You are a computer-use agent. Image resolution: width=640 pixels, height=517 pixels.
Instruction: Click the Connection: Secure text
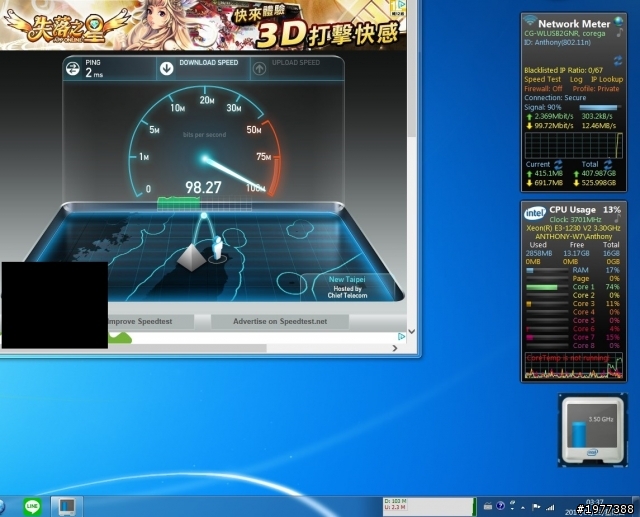click(x=555, y=98)
